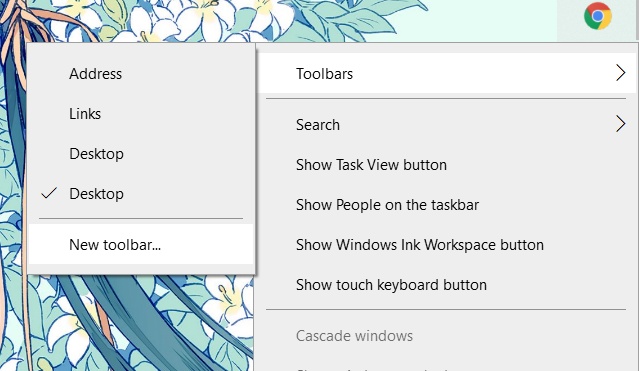This screenshot has width=639, height=371.
Task: Enable the Links toolbar
Action: pos(141,114)
